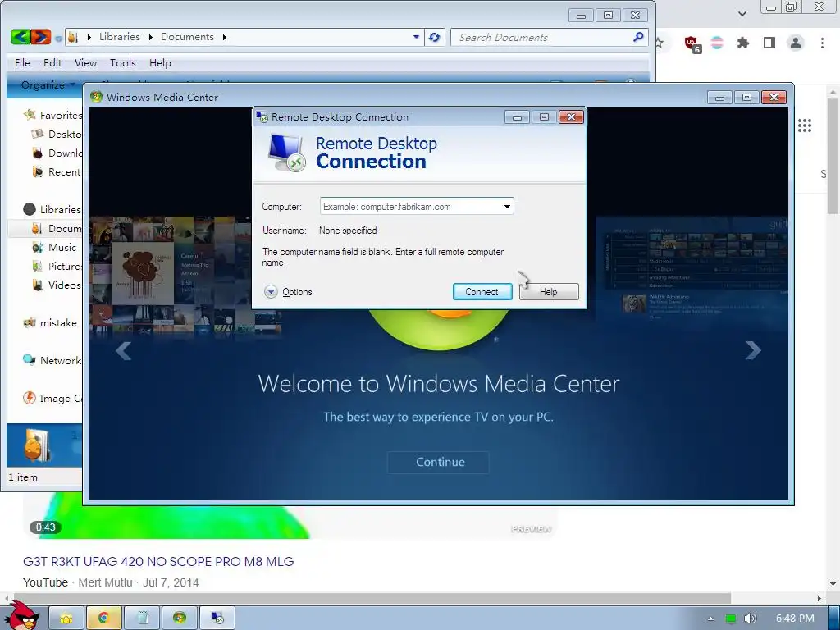Open the Help menu in explorer

click(x=160, y=62)
